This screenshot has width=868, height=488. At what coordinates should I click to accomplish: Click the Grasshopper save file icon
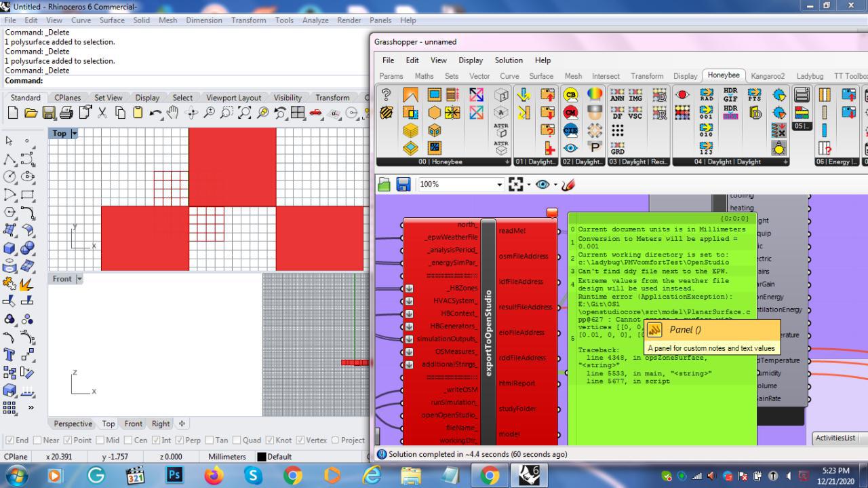pos(403,184)
